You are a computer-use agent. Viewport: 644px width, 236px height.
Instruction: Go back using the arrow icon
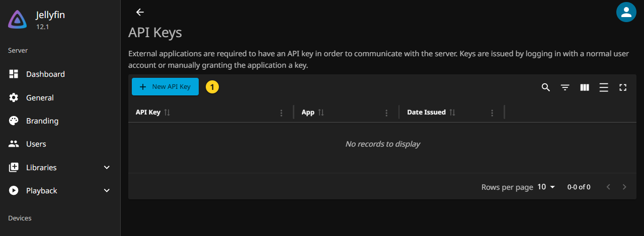click(140, 13)
